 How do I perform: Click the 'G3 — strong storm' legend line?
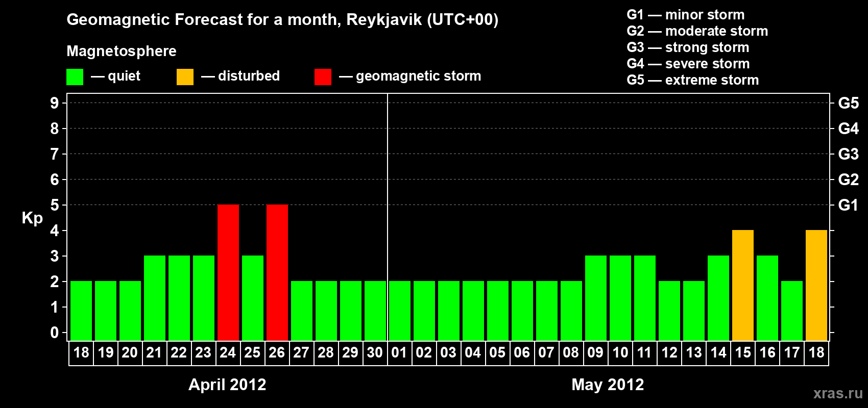click(x=688, y=47)
